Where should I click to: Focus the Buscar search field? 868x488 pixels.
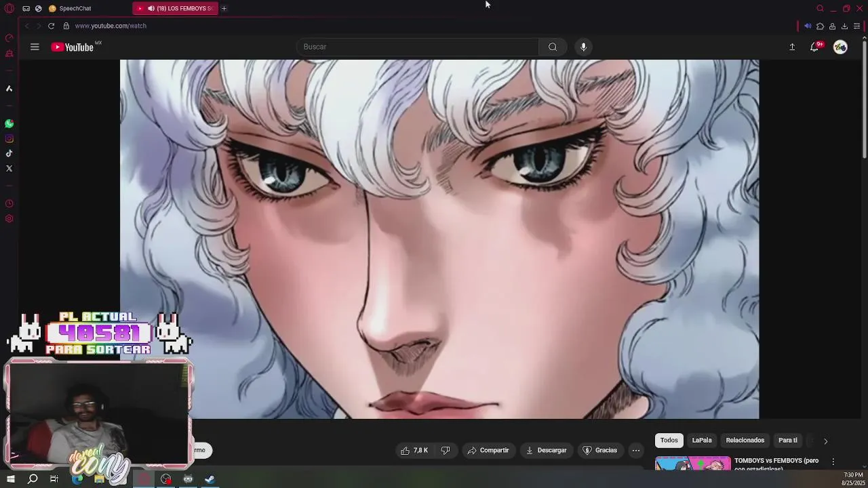[418, 47]
